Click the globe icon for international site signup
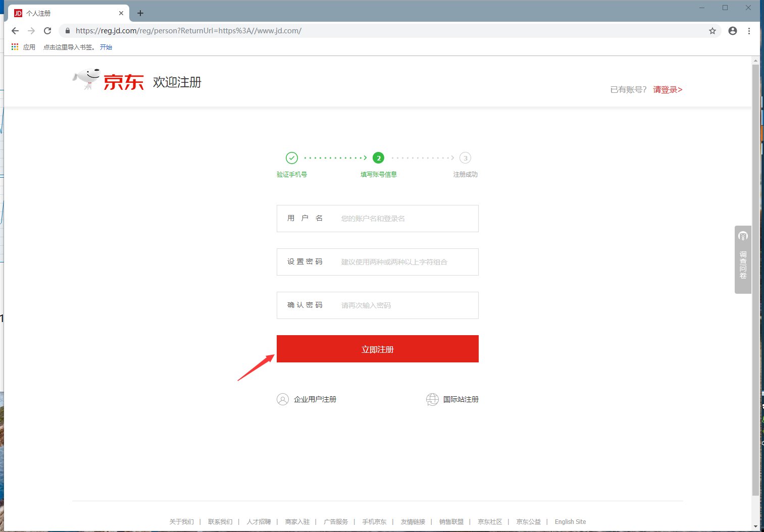The image size is (764, 532). tap(432, 399)
